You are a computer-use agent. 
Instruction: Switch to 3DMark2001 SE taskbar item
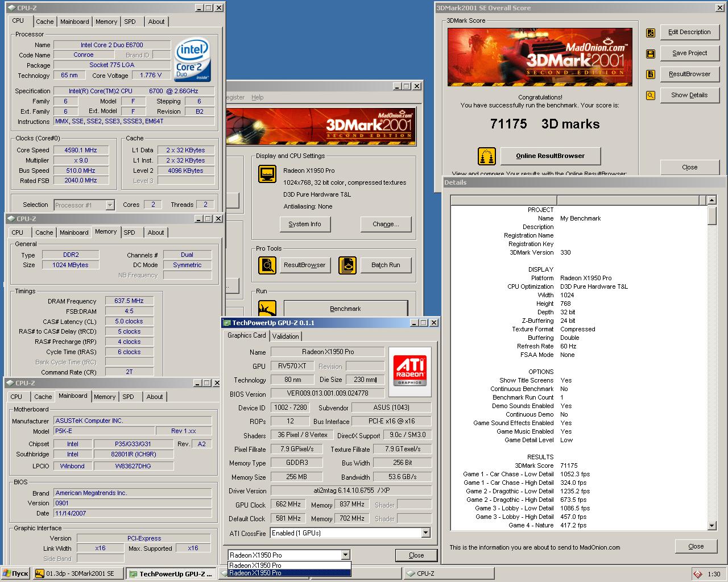[78, 574]
